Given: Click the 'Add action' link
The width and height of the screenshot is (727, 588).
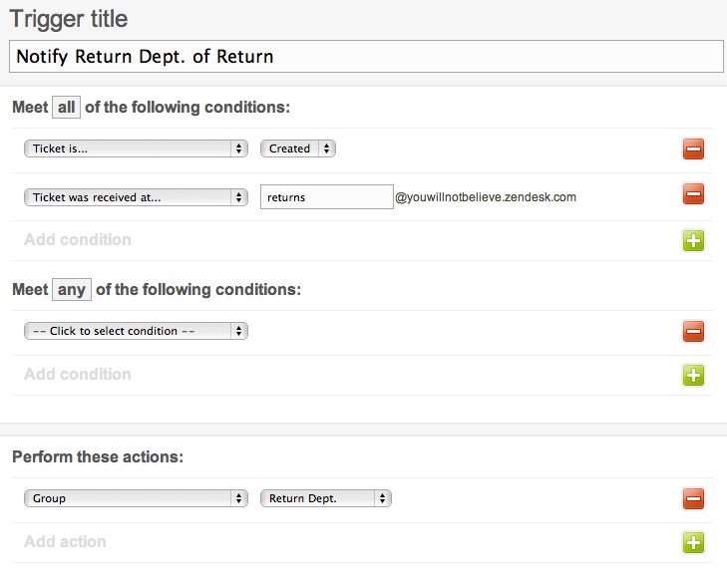Looking at the screenshot, I should [65, 542].
